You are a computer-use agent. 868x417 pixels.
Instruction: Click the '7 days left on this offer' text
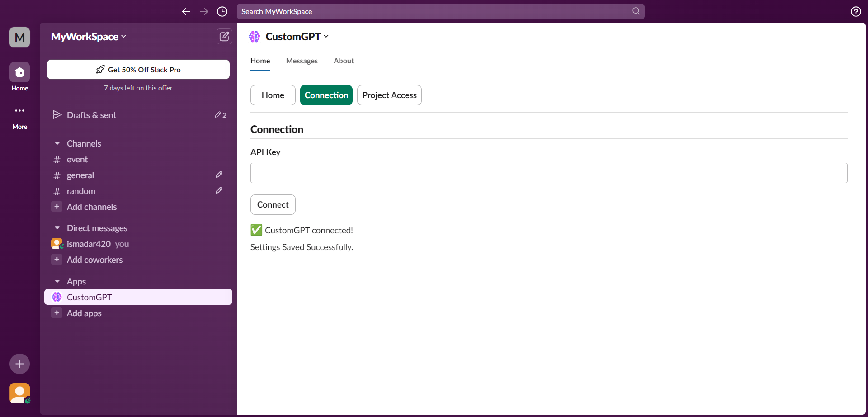138,88
